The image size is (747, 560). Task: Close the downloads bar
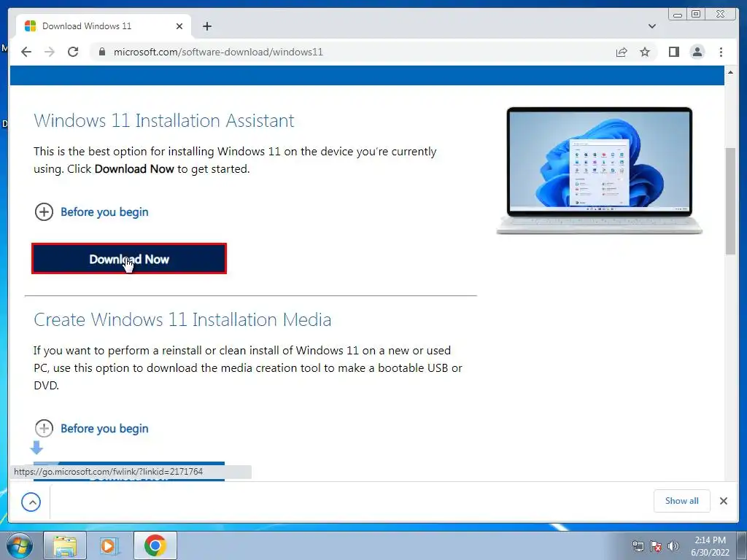pyautogui.click(x=723, y=501)
